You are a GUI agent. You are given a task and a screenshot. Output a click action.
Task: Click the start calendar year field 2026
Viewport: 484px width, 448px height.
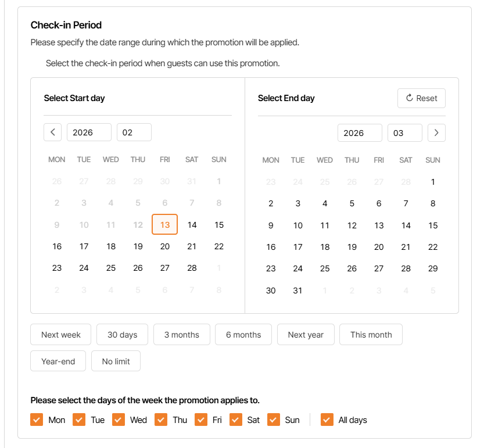tap(89, 132)
